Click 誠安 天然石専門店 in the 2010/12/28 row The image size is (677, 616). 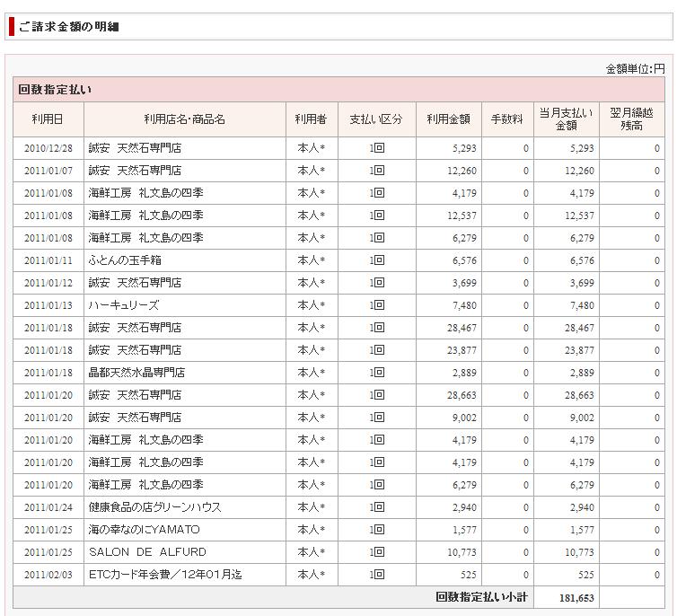(135, 148)
